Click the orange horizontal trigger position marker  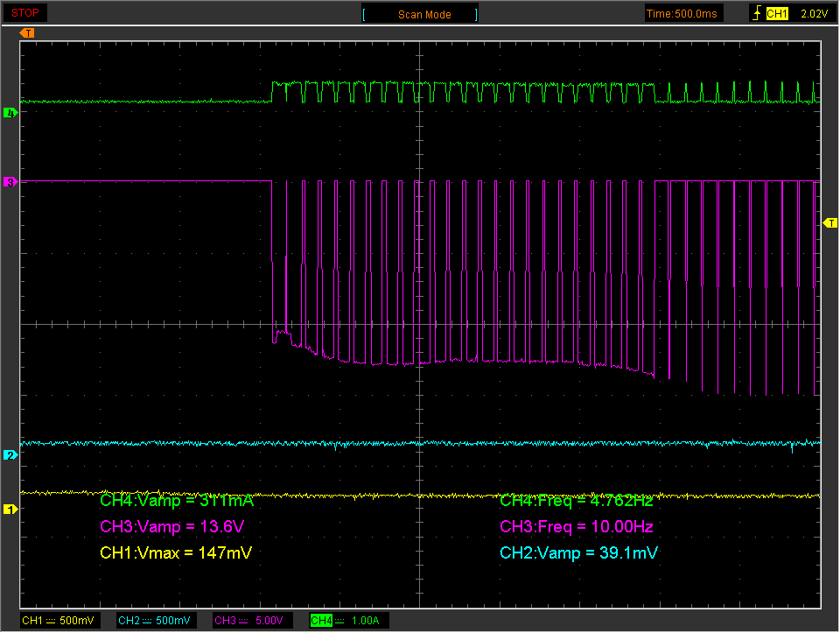(x=27, y=33)
